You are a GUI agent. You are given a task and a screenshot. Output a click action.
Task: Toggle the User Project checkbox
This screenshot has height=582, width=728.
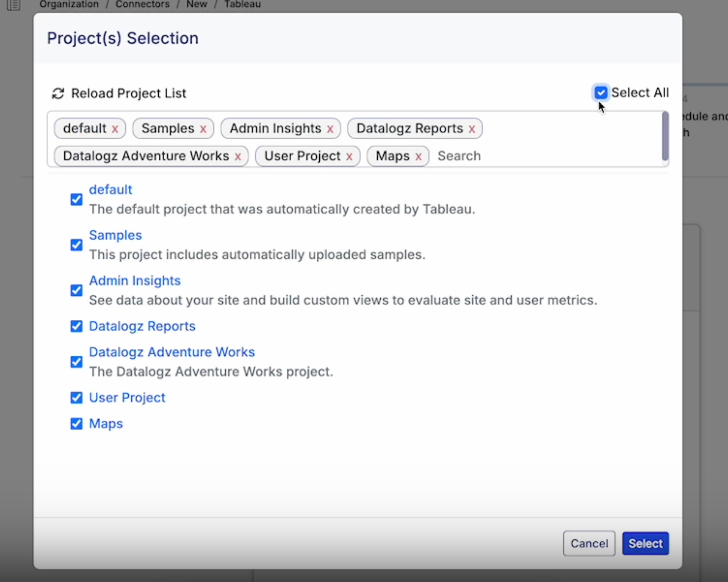pyautogui.click(x=76, y=398)
